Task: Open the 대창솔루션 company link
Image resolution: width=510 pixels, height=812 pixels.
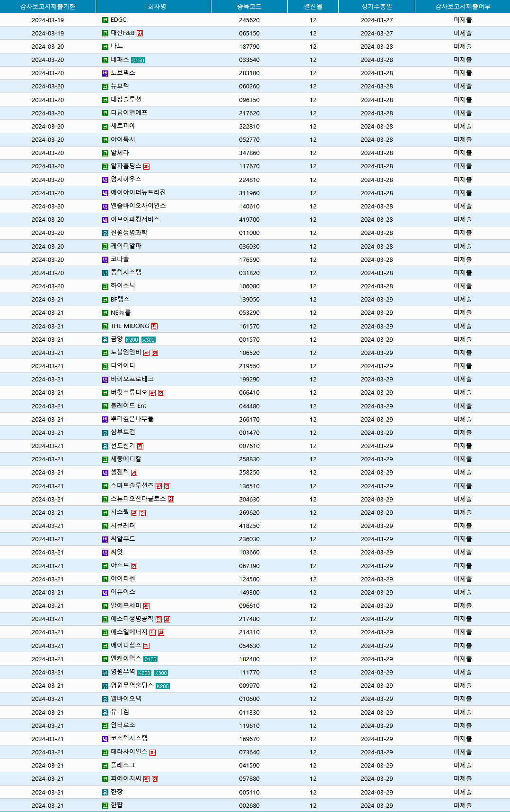Action: [x=126, y=99]
